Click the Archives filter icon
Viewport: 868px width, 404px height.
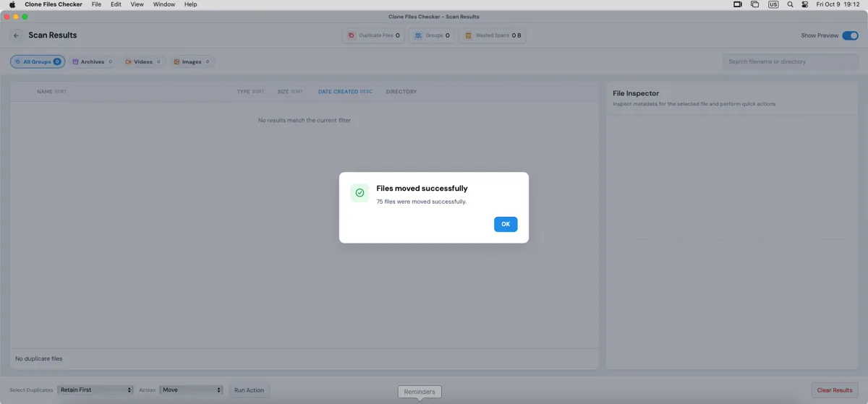coord(75,62)
